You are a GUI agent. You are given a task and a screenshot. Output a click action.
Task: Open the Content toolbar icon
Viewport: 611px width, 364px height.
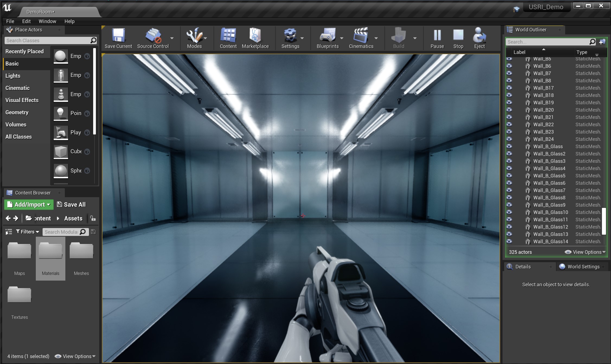tap(228, 35)
